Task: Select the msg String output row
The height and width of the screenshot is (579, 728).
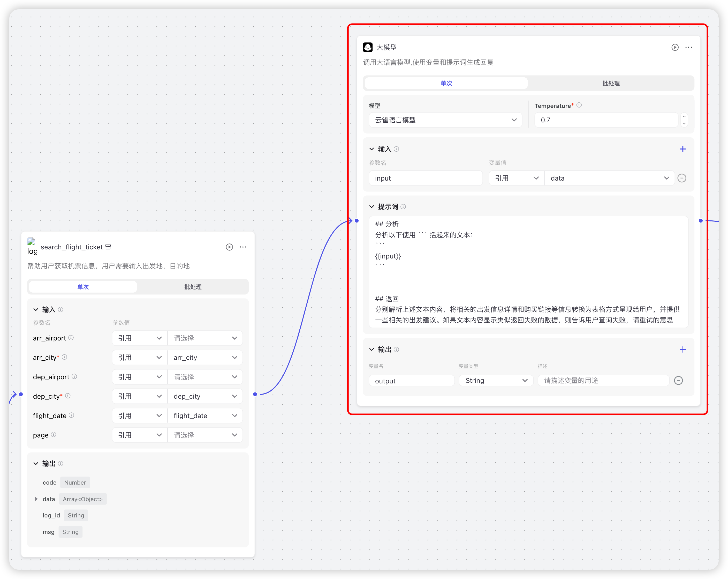Action: [x=63, y=532]
